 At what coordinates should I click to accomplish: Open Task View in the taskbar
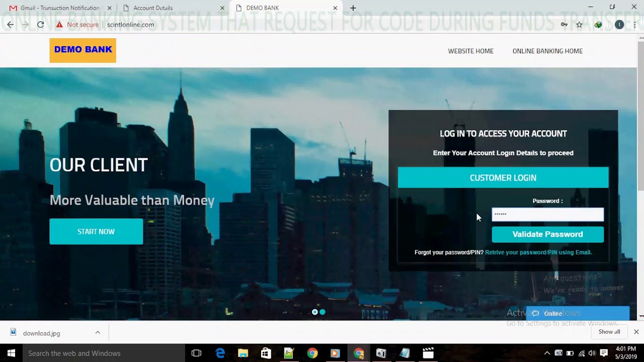tap(197, 353)
